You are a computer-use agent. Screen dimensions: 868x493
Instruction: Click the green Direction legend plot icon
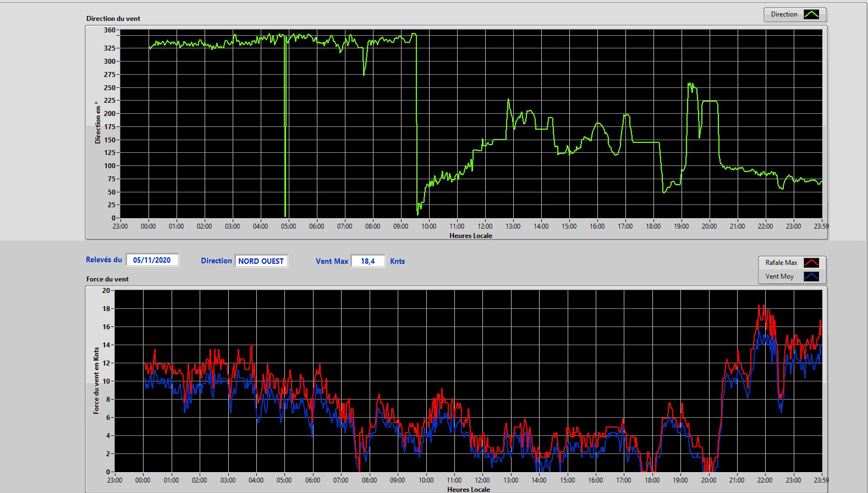coord(811,14)
